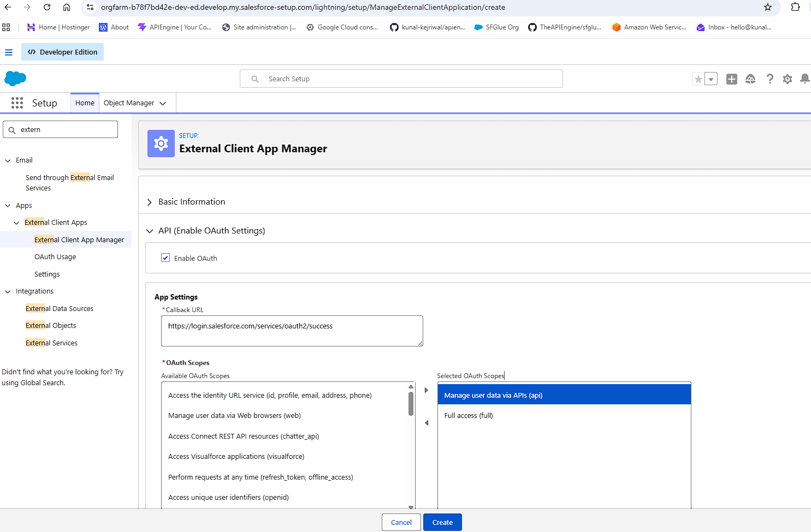Open the APIEngine bookmark
Image resolution: width=811 pixels, height=532 pixels.
tap(175, 27)
